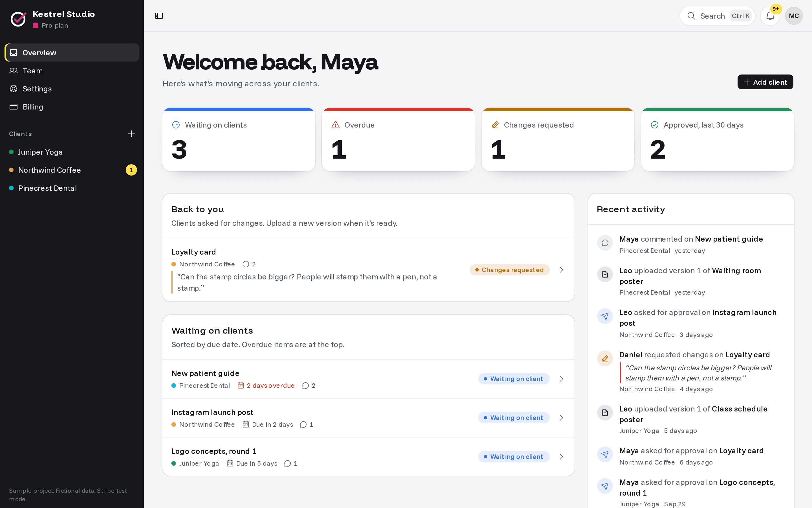Viewport: 812px width, 508px height.
Task: Open Logo concepts, round 1 row chevron
Action: tap(561, 457)
